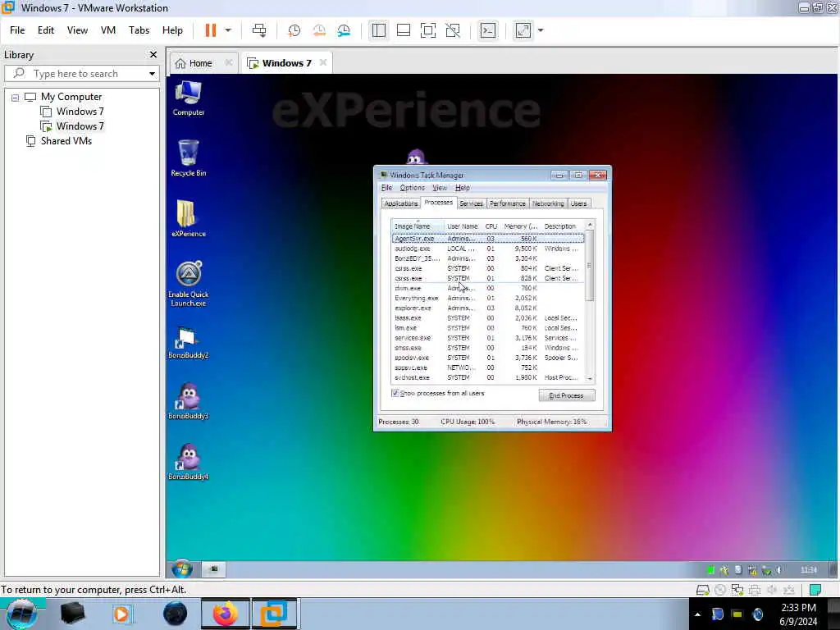This screenshot has height=630, width=840.
Task: Sort processes by Memory column
Action: pyautogui.click(x=521, y=226)
